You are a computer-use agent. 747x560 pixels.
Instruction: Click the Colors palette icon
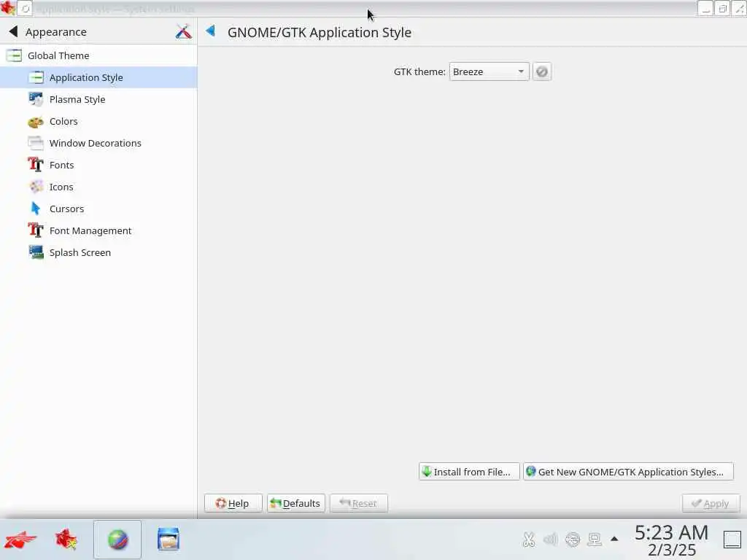[36, 122]
